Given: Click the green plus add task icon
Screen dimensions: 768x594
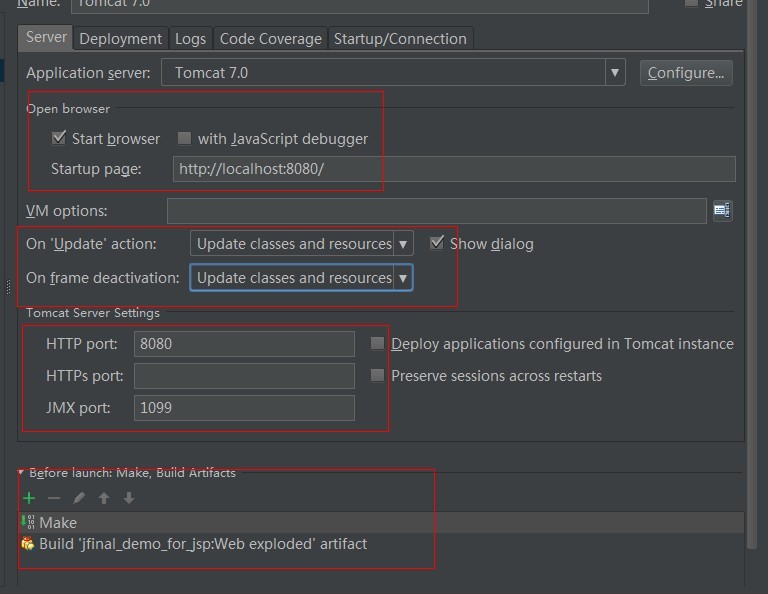Looking at the screenshot, I should pos(29,498).
